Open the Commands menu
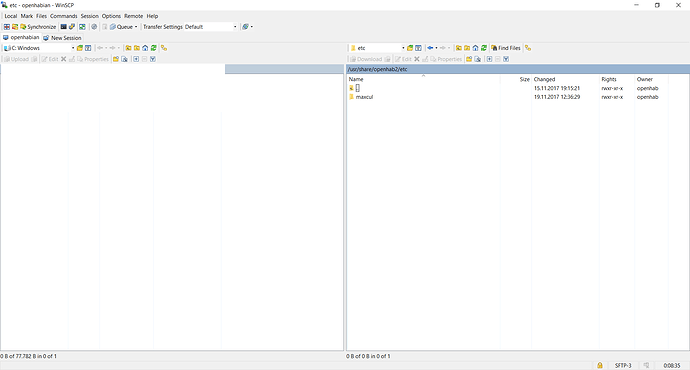Screen dimensions: 690x370 pos(63,16)
